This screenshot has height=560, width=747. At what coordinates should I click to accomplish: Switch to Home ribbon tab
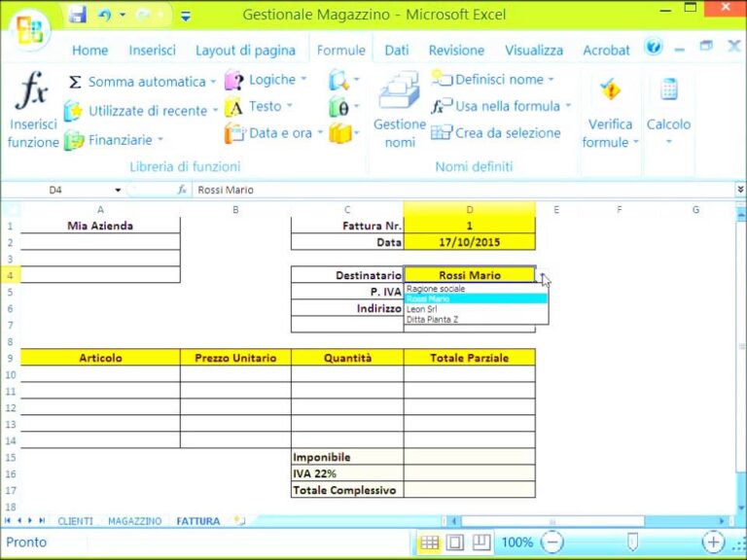tap(90, 50)
